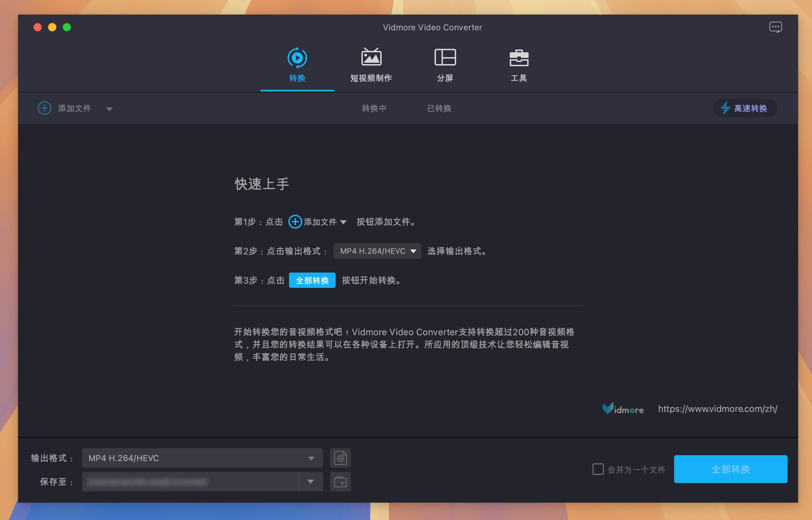The height and width of the screenshot is (520, 812).
Task: Open bottom 输出格式 combo box
Action: point(202,458)
